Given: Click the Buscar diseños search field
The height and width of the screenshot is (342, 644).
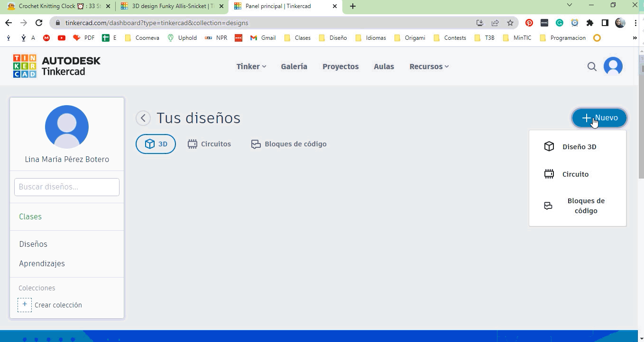Looking at the screenshot, I should pos(66,187).
